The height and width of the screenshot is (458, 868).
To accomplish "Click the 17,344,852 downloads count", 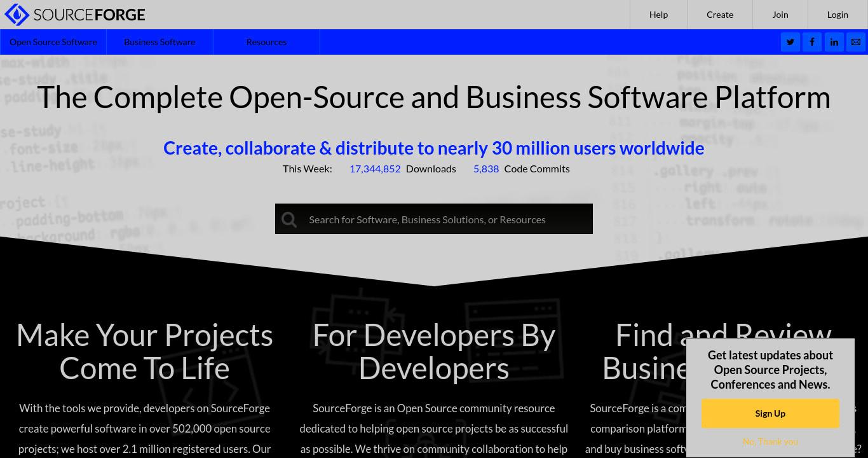I will pos(375,169).
